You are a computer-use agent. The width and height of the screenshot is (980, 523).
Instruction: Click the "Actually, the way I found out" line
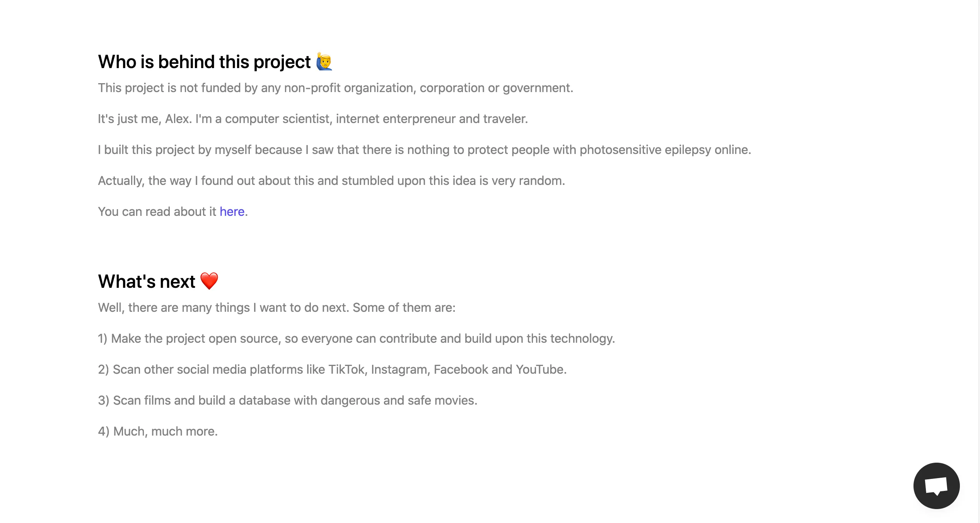coord(331,181)
